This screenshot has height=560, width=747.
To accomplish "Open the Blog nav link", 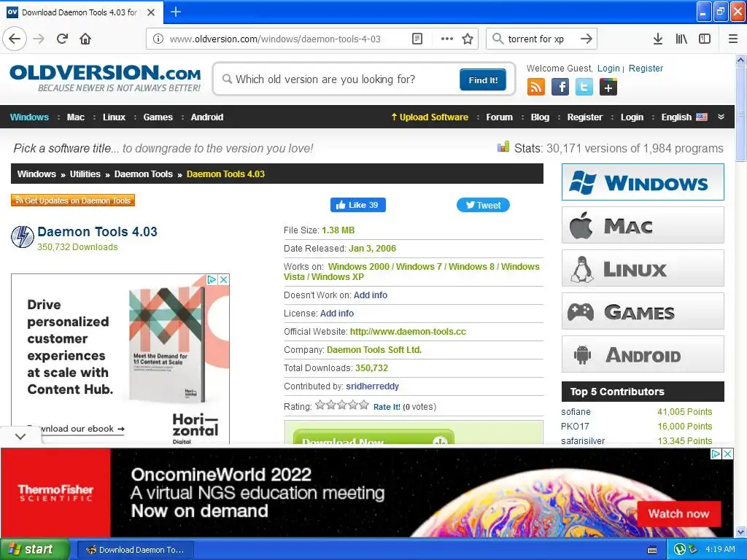I will click(541, 117).
